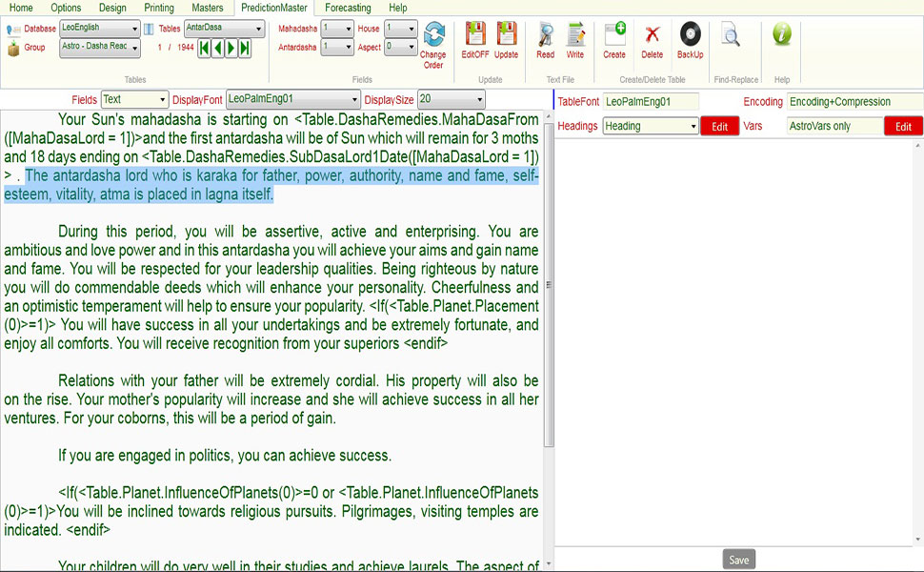
Task: Open the Headings dropdown set to Heading
Action: point(651,126)
